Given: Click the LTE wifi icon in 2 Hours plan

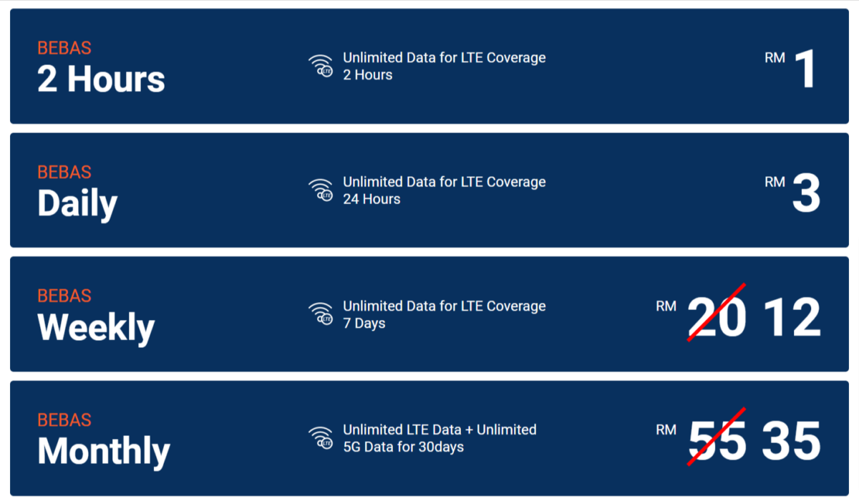Looking at the screenshot, I should point(321,66).
